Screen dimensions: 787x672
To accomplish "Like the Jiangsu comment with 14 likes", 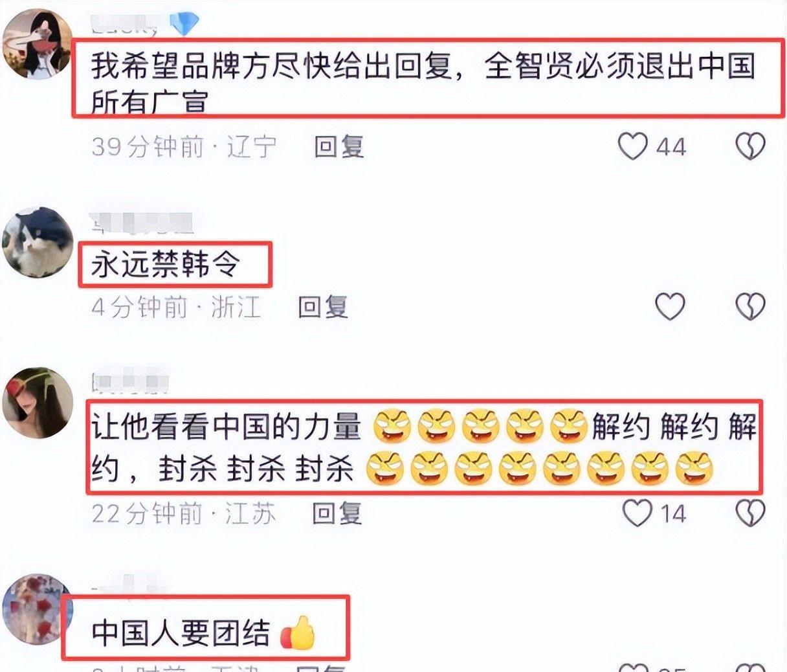I will [637, 513].
